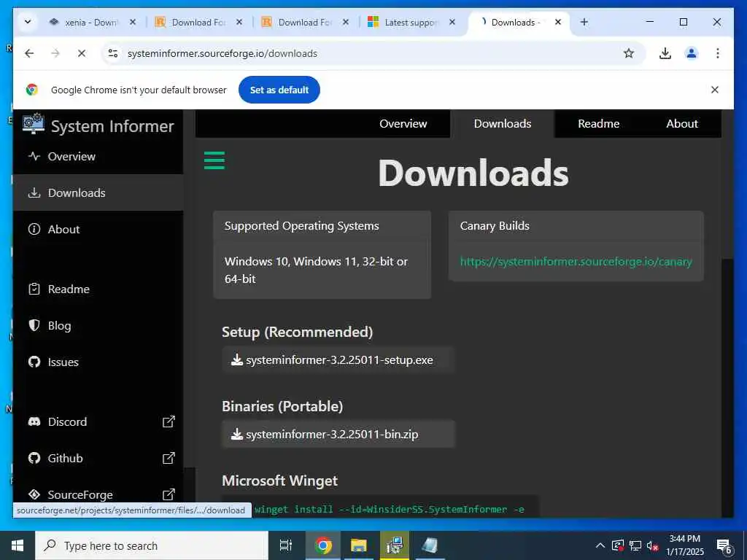Switch to the first Download For tab
Screen dimensions: 747x560
198,23
